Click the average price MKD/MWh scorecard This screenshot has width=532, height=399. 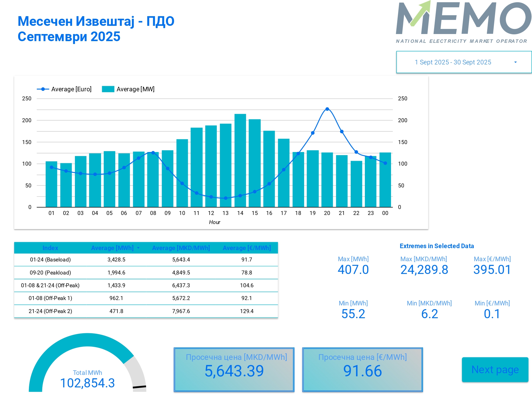coord(234,370)
